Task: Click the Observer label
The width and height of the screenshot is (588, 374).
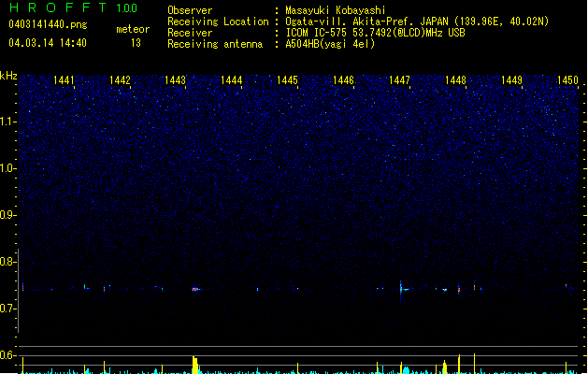Action: point(190,10)
